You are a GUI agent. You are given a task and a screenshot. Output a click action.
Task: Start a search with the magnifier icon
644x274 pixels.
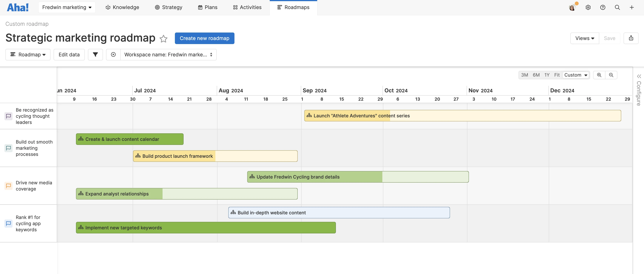tap(617, 7)
